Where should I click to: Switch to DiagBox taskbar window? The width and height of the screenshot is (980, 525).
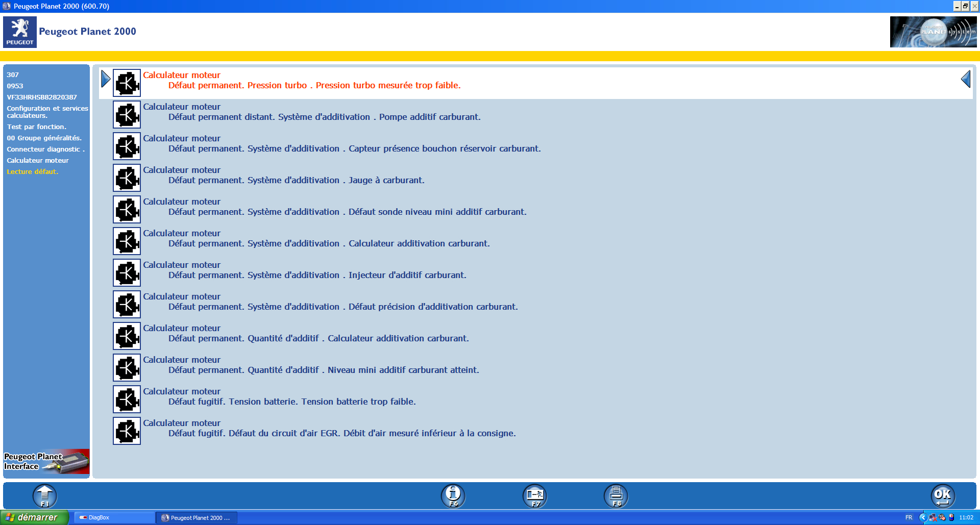(114, 517)
